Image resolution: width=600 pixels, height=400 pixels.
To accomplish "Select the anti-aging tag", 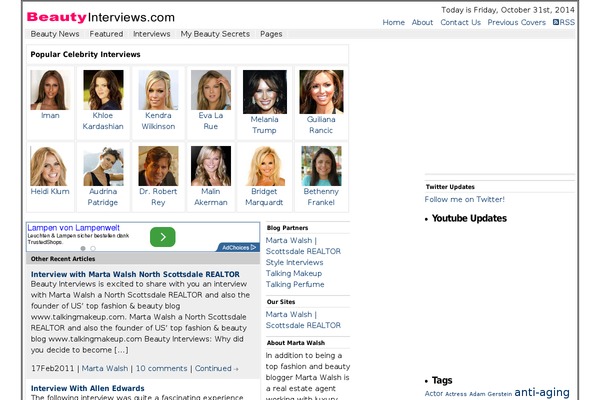I will point(542,392).
